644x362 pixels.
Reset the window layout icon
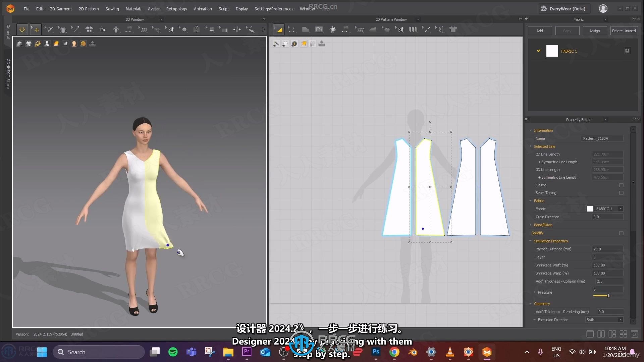634,334
